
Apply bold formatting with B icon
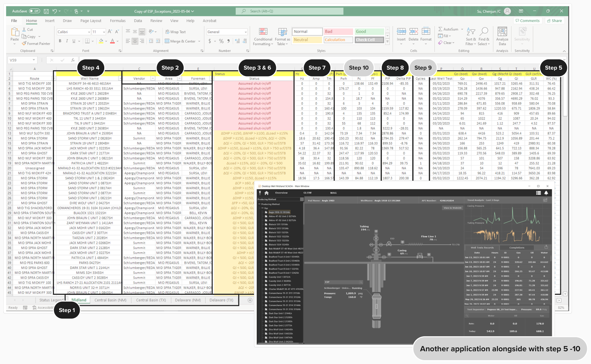60,41
